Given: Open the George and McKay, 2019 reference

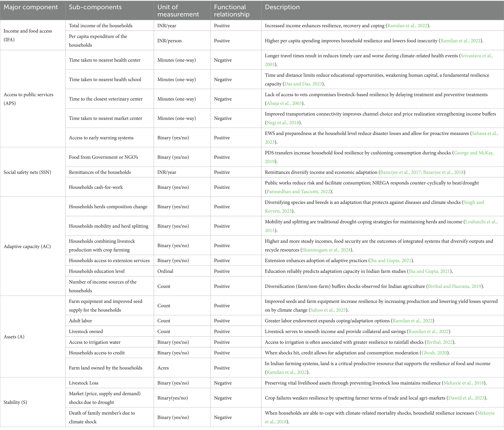Looking at the screenshot, I should tap(474, 153).
